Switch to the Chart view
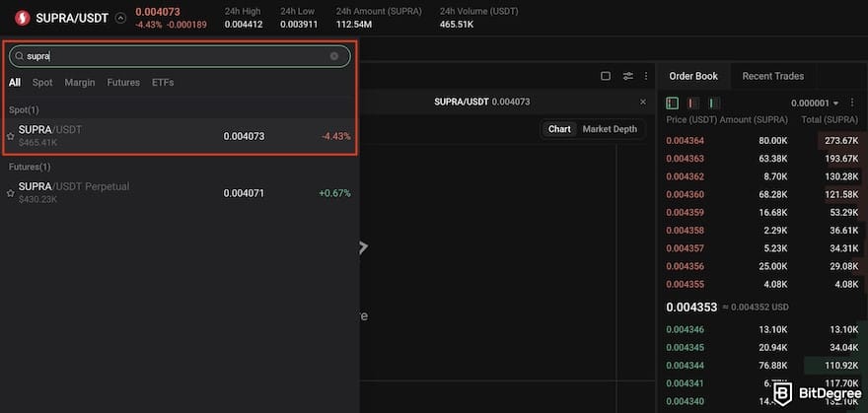This screenshot has height=413, width=868. (x=559, y=129)
